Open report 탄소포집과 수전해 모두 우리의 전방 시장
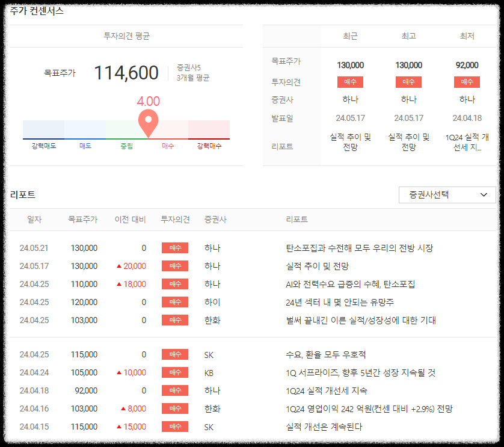This screenshot has width=504, height=447. click(360, 248)
